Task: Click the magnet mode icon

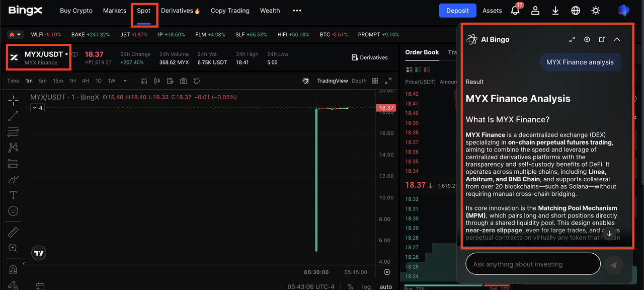Action: pyautogui.click(x=13, y=269)
